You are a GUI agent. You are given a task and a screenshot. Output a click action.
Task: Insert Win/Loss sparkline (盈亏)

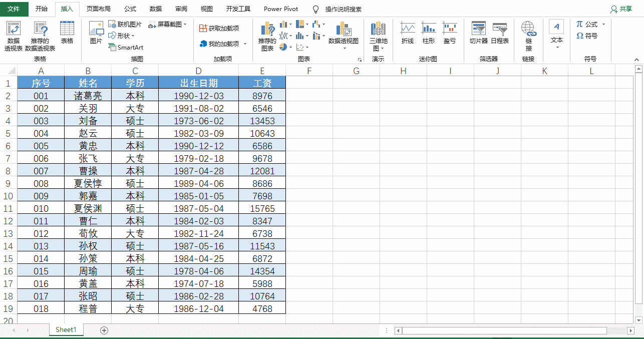(450, 33)
